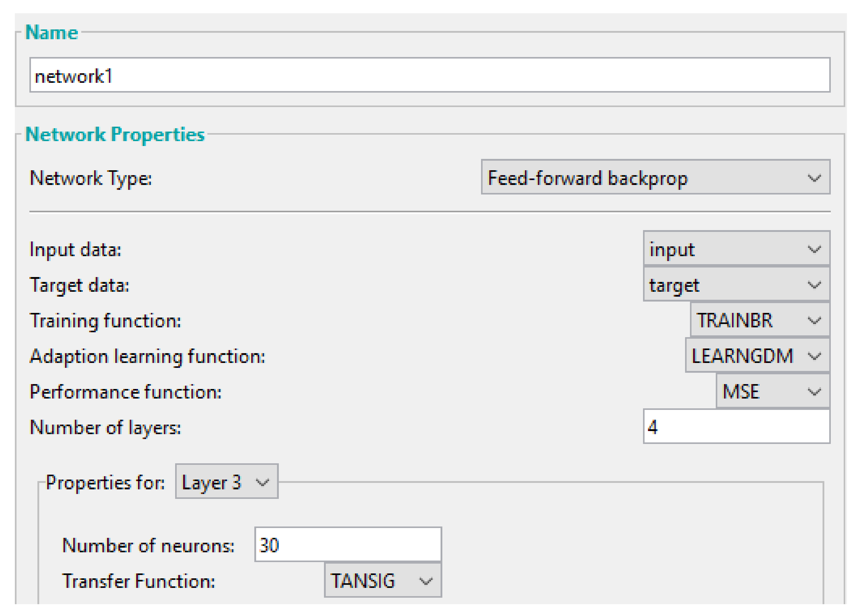The image size is (862, 616).
Task: Click the 'Training function:' label text
Action: pyautogui.click(x=105, y=321)
